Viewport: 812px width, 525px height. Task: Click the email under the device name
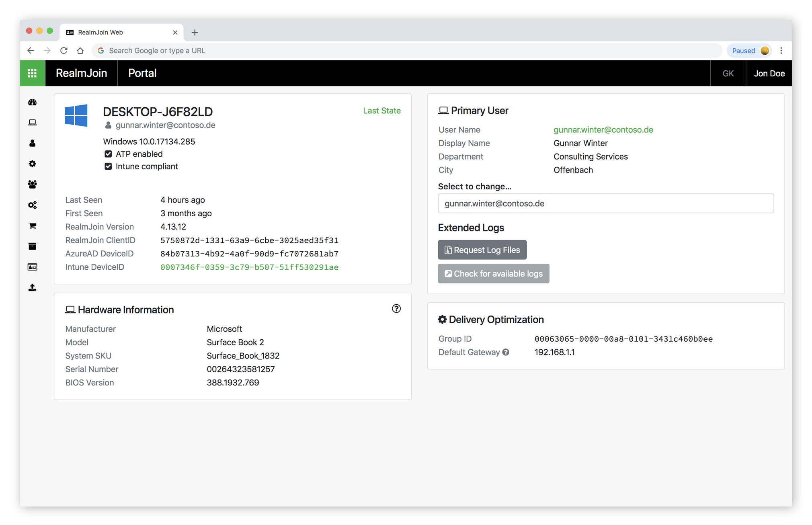tap(166, 125)
